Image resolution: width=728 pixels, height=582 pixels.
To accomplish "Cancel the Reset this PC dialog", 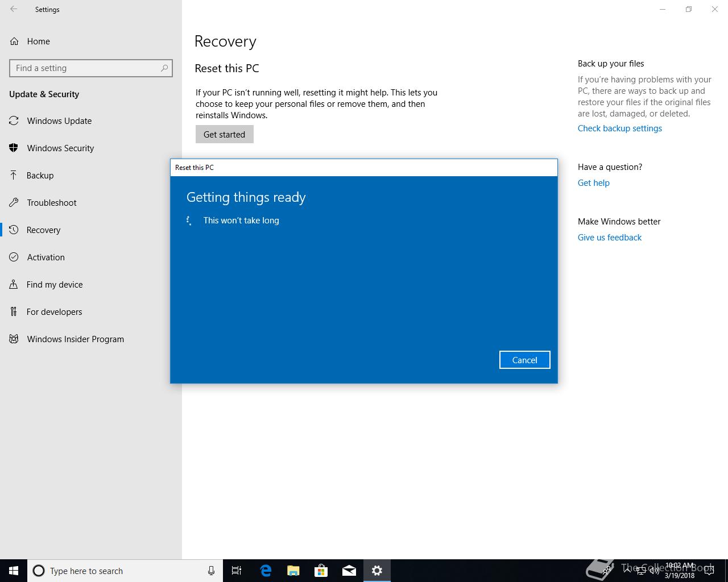I will [524, 360].
